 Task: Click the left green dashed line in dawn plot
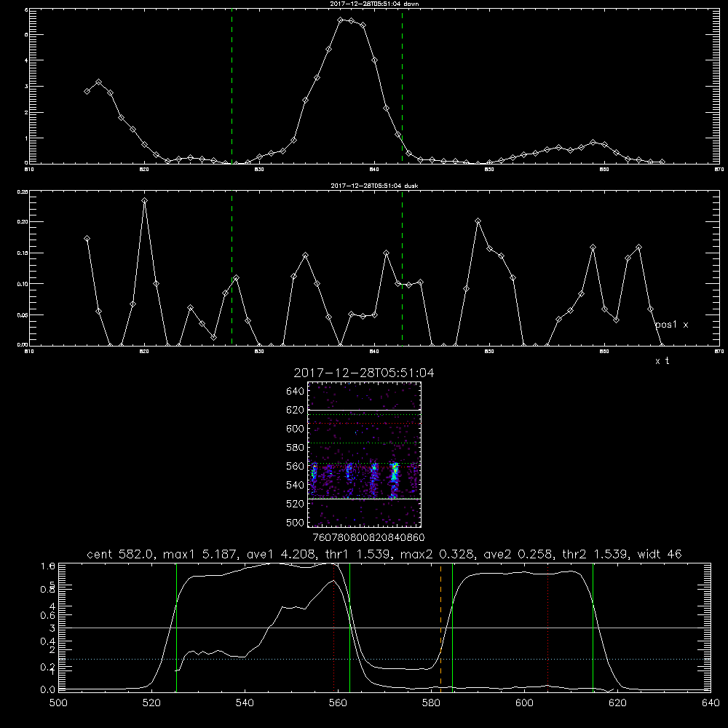point(232,87)
